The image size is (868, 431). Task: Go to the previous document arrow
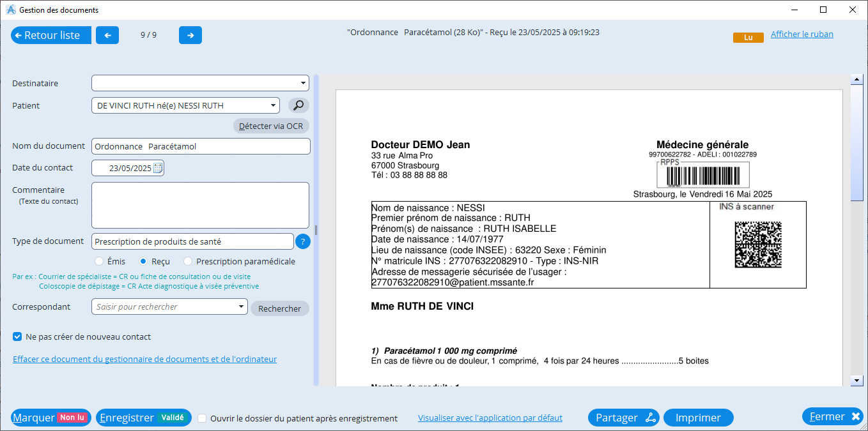click(107, 35)
